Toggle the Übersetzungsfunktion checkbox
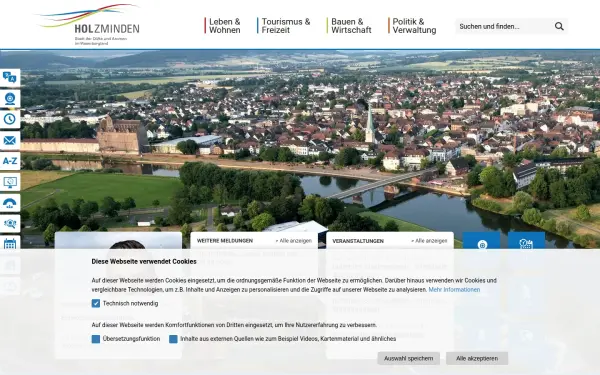This screenshot has width=600, height=375. tap(96, 339)
